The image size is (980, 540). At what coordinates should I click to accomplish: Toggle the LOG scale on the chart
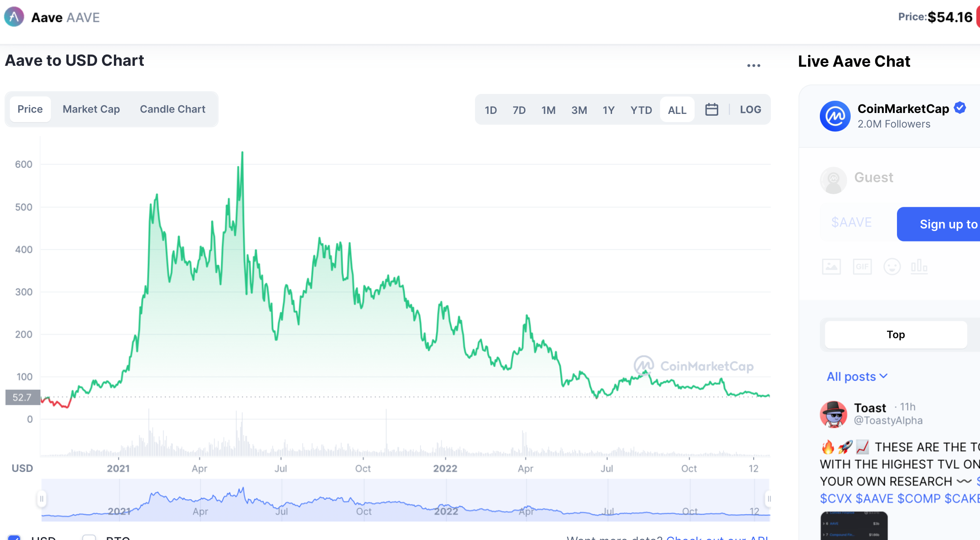[x=750, y=109]
